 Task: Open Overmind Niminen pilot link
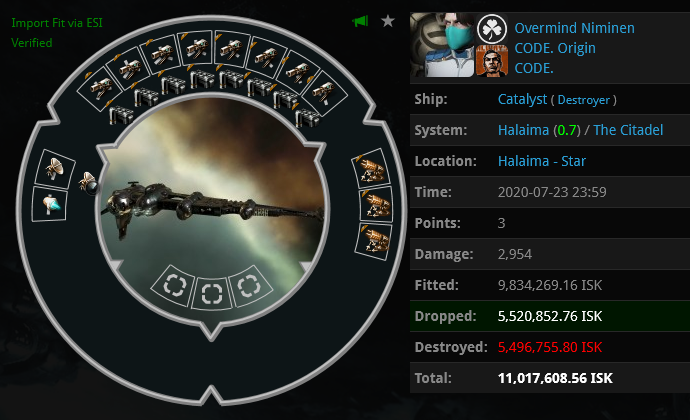click(x=574, y=28)
